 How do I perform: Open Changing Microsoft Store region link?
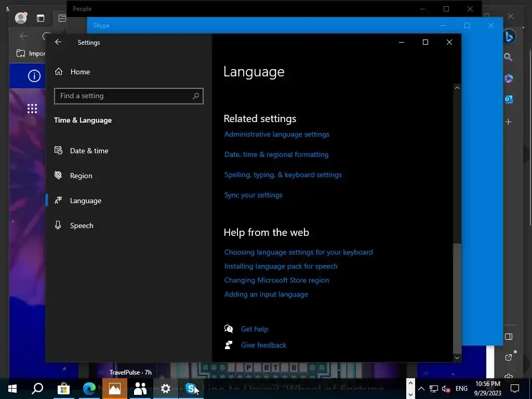point(276,280)
